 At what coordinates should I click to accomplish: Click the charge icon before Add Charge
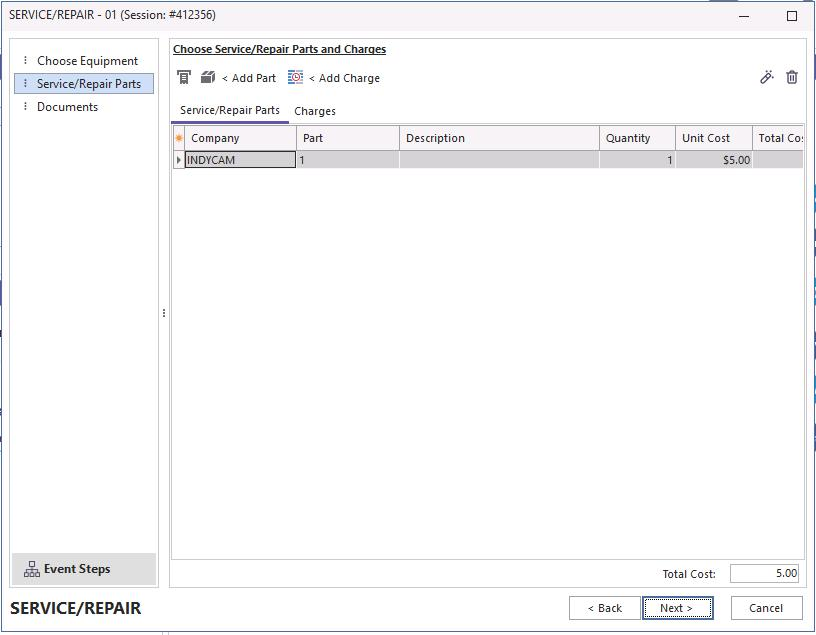point(295,78)
